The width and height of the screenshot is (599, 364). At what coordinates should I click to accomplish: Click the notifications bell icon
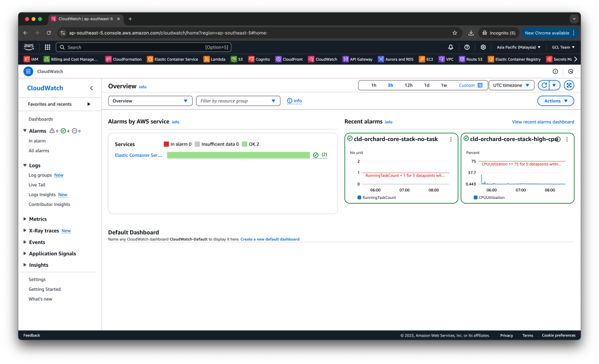[x=450, y=47]
